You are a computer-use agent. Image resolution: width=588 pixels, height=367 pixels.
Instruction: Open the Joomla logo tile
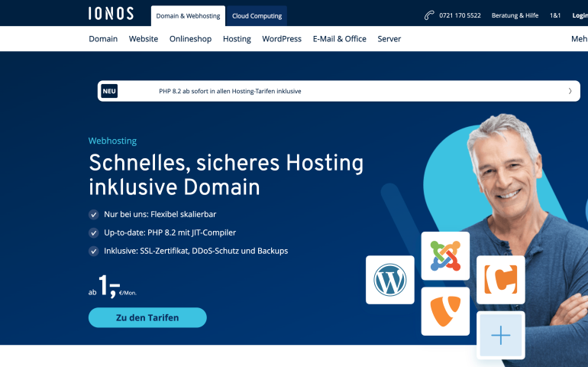pyautogui.click(x=445, y=256)
